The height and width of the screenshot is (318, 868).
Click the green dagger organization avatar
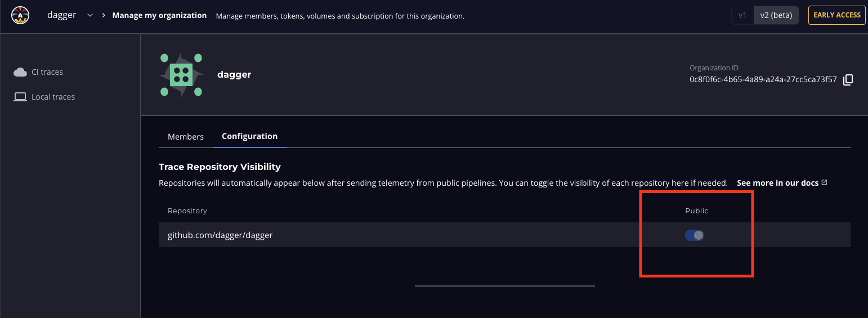tap(181, 75)
